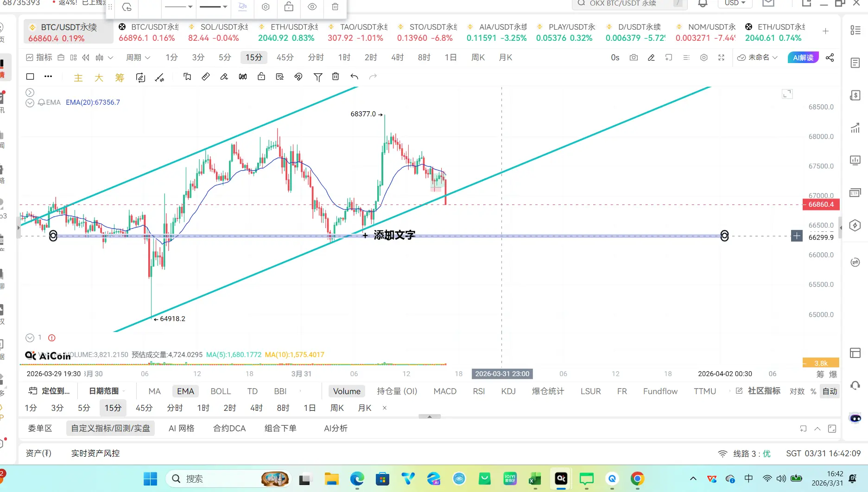Select the eraser brush drawing tool

(224, 77)
